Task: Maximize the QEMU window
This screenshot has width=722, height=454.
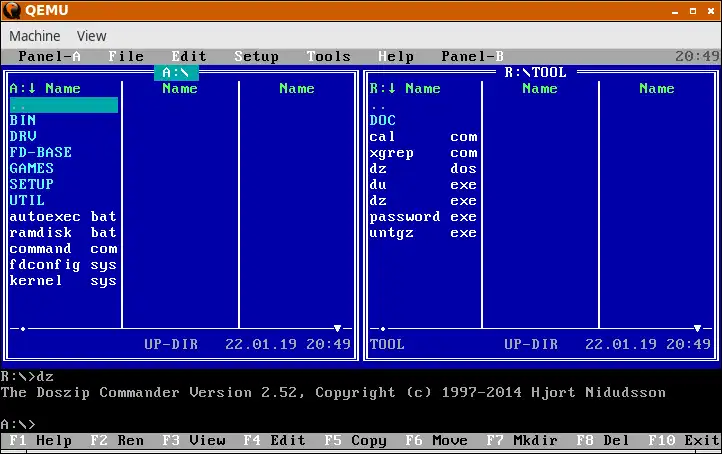Action: pos(693,11)
